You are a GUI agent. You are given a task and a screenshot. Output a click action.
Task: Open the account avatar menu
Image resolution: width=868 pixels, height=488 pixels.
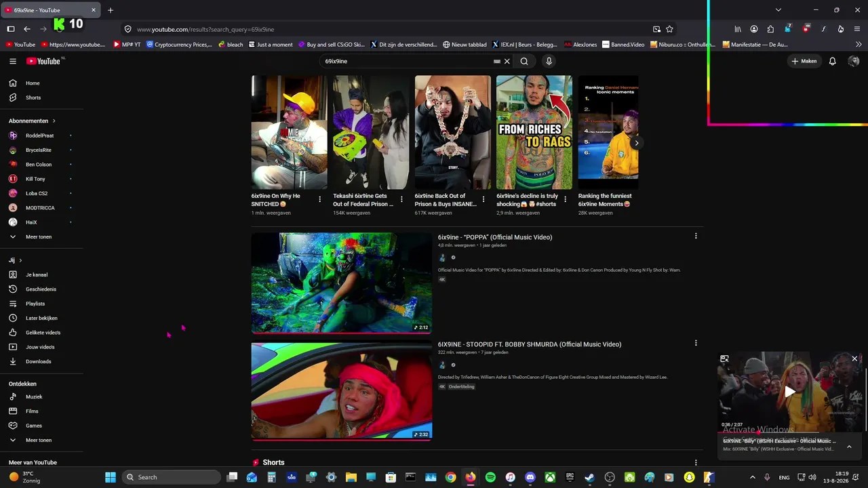tap(854, 61)
